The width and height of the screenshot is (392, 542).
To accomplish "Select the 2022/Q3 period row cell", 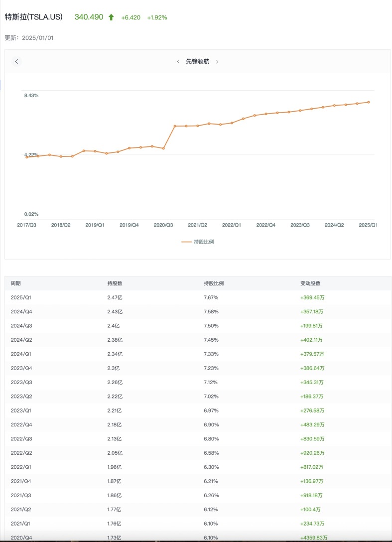I will pyautogui.click(x=21, y=439).
